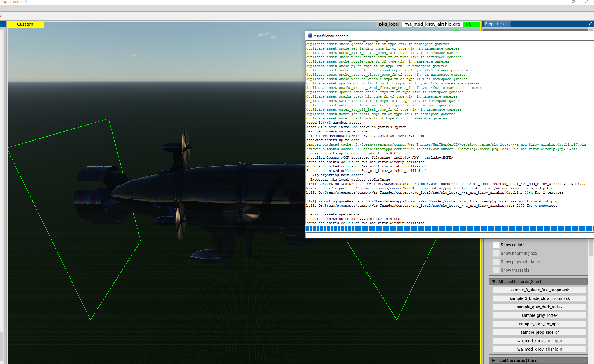This screenshot has height=364, width=594.
Task: Collapse the All used textures section
Action: pyautogui.click(x=494, y=282)
